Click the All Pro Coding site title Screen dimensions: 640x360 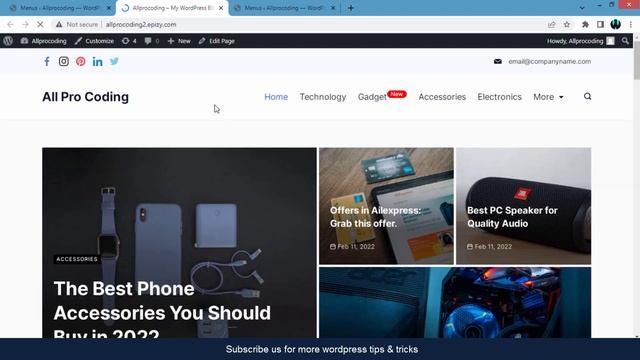[85, 97]
